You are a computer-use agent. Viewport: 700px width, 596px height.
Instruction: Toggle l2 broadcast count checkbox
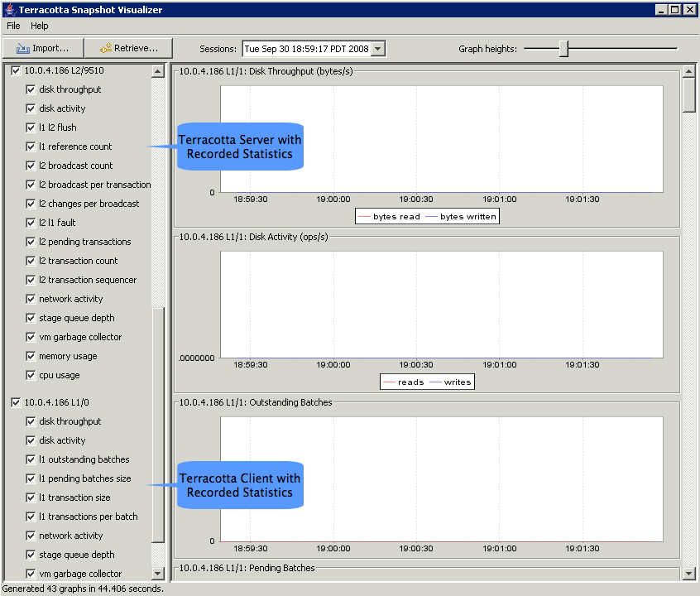pos(31,166)
